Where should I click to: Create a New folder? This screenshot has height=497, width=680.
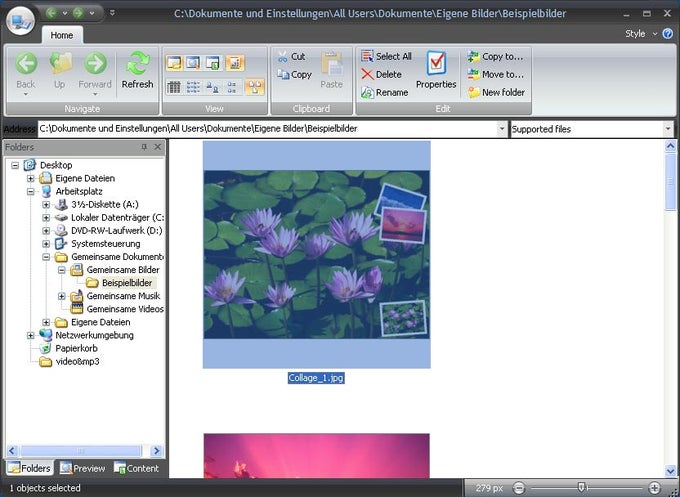tap(496, 92)
